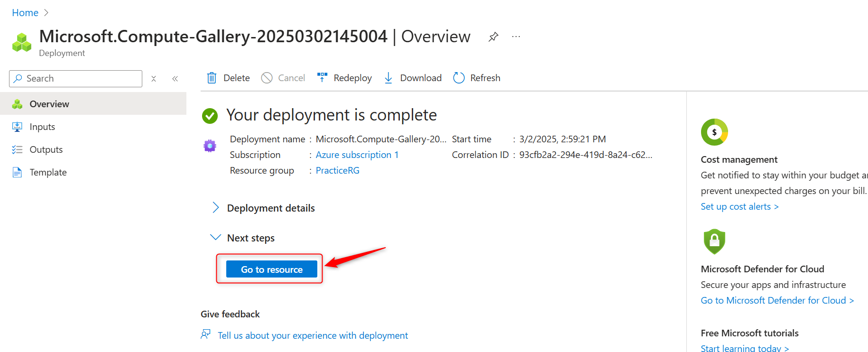The height and width of the screenshot is (352, 868).
Task: Open Tell us about your experience link
Action: [x=313, y=335]
